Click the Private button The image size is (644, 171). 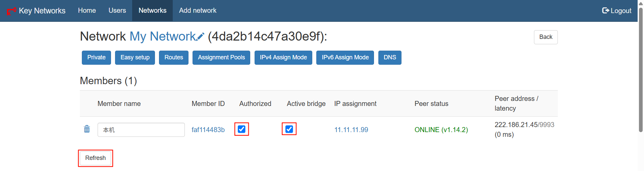coord(96,57)
